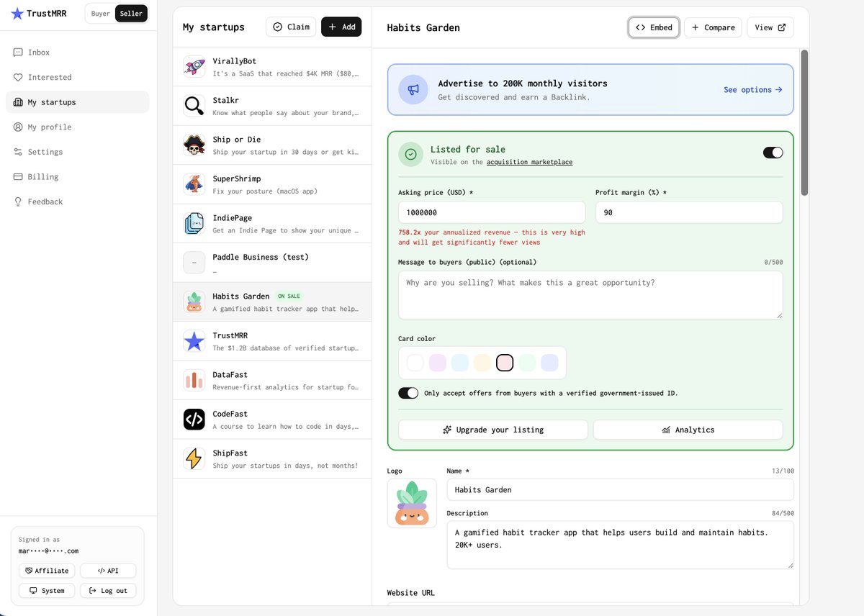Select the DataFast bars icon
The width and height of the screenshot is (864, 616).
tap(194, 381)
